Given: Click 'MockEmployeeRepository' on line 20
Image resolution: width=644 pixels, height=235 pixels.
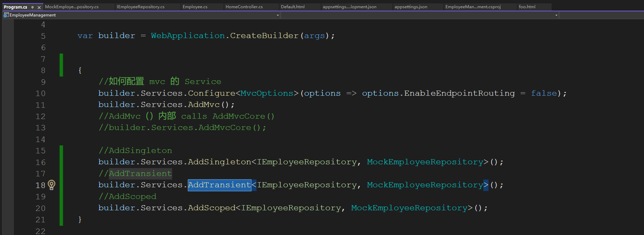Looking at the screenshot, I should click(409, 208).
